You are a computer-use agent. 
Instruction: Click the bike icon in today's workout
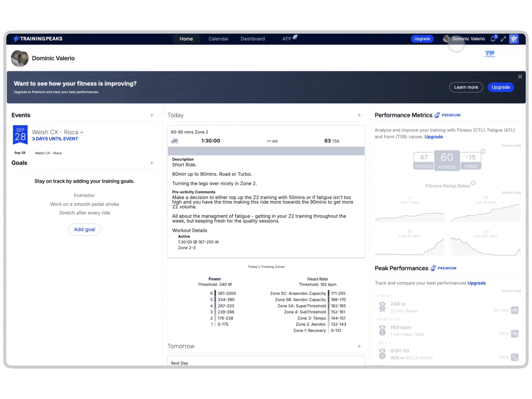pos(175,141)
